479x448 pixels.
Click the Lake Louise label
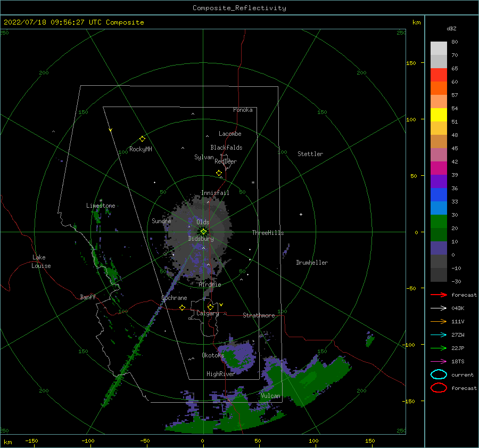tap(41, 262)
